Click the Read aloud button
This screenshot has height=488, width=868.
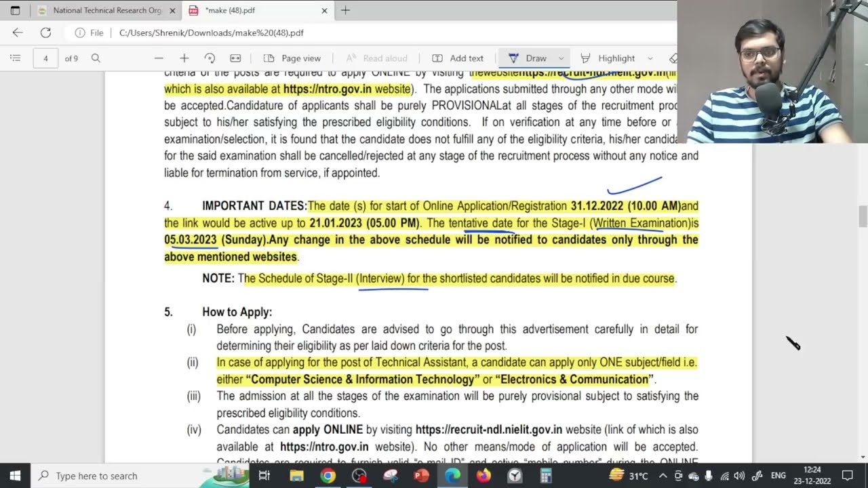coord(376,58)
